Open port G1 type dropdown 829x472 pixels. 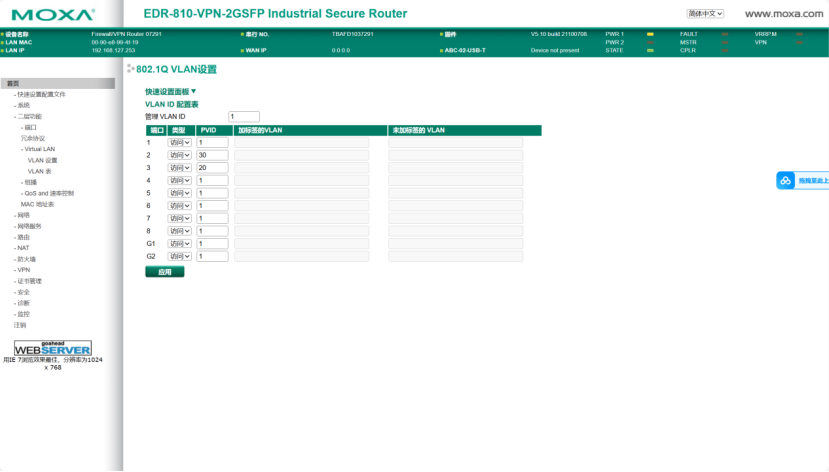click(180, 244)
